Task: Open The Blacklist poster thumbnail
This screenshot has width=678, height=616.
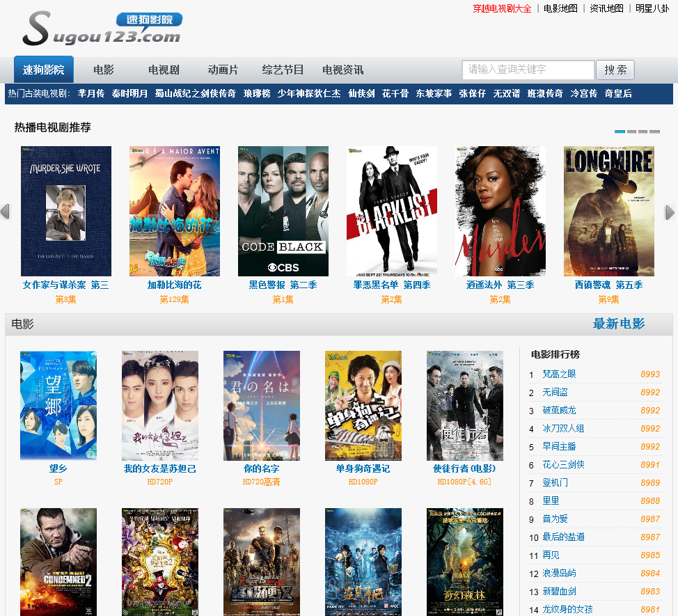Action: 392,211
